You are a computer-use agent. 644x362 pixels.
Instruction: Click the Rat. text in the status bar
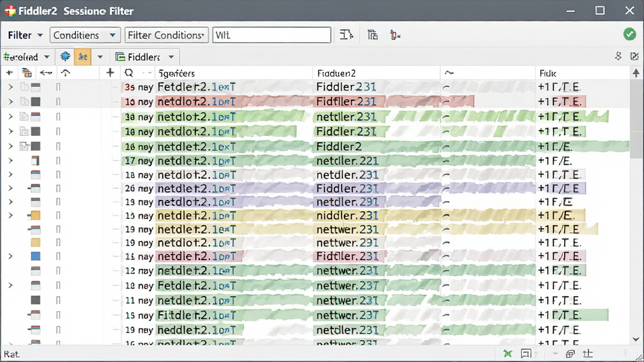click(12, 354)
